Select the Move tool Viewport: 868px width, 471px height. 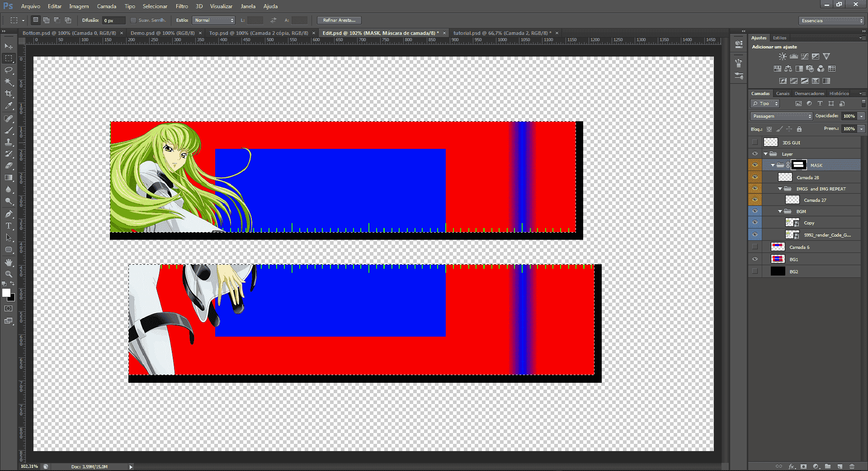click(9, 46)
